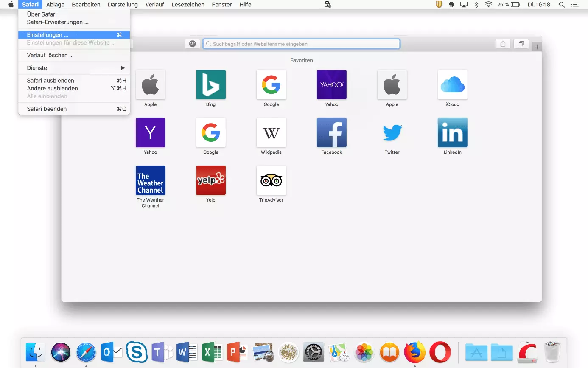588x368 pixels.
Task: Open the Apple logo menu in menu bar
Action: [11, 5]
